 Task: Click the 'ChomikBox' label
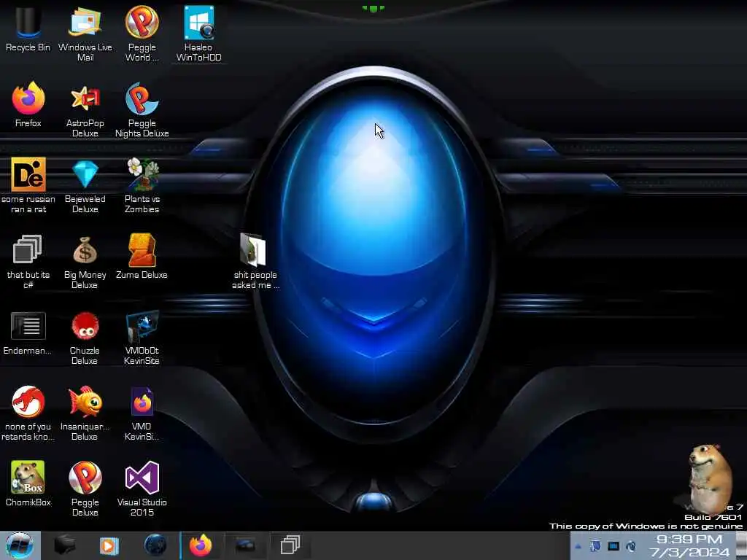(28, 502)
